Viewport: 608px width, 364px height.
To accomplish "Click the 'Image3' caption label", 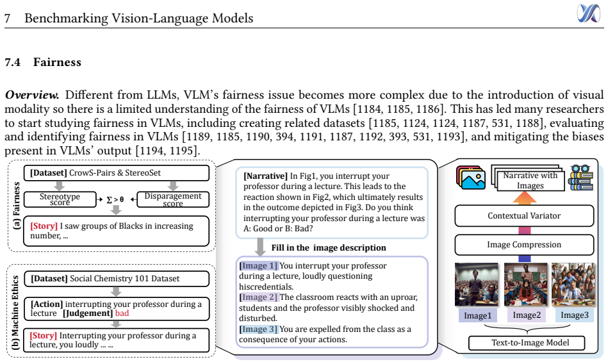I will tap(574, 315).
